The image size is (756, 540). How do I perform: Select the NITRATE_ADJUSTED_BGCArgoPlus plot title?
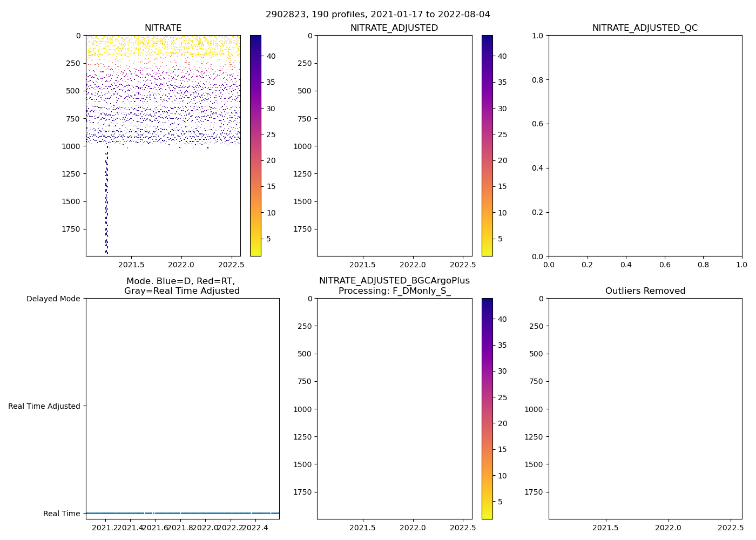pos(394,286)
